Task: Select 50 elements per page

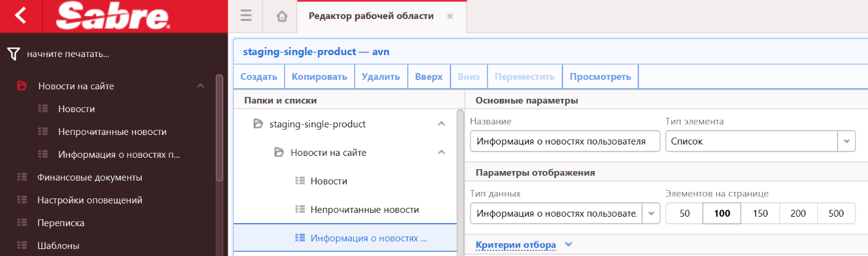Action: [x=685, y=214]
